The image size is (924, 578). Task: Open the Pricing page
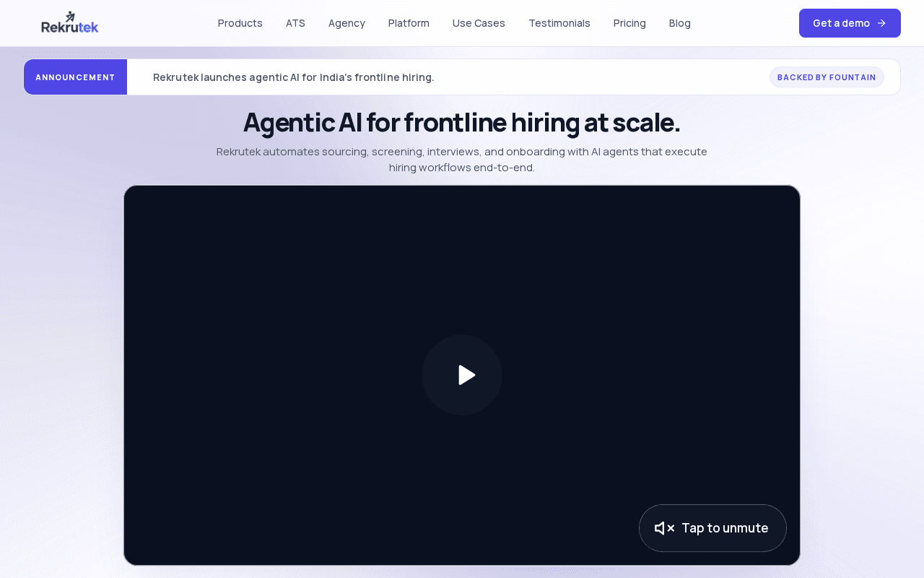[x=629, y=23]
